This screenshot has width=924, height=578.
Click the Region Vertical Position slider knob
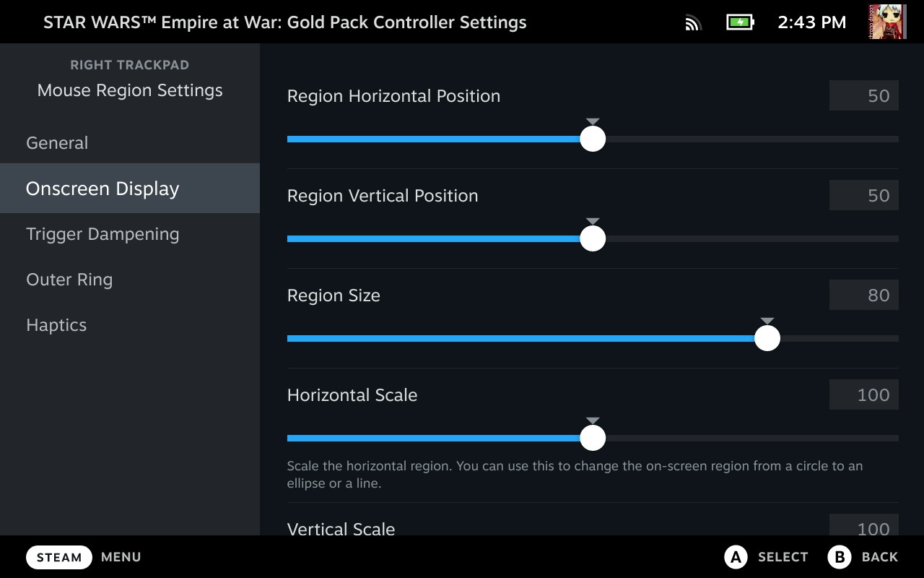[x=593, y=238]
